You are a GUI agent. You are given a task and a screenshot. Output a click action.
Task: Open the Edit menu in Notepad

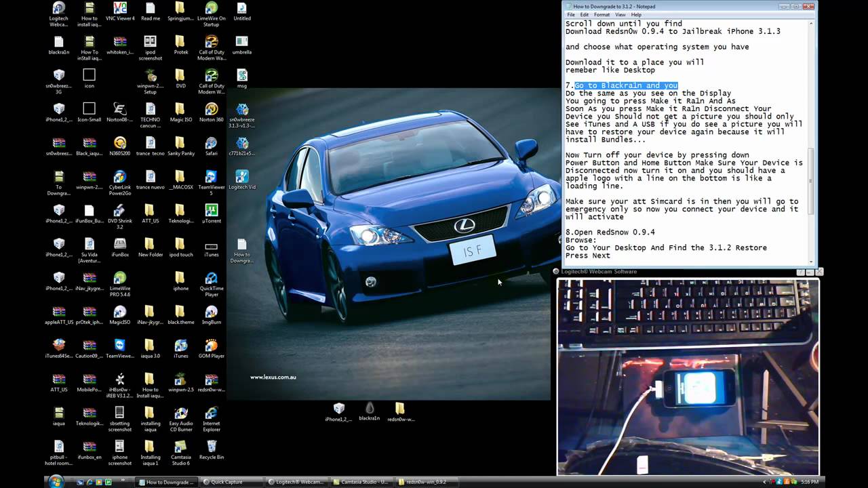coord(585,14)
